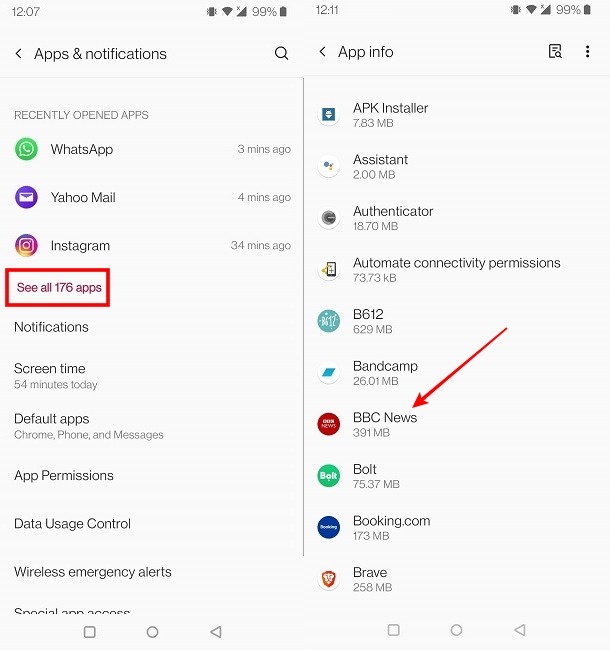Tap the green Bolt app icon
The image size is (610, 650).
tap(329, 475)
